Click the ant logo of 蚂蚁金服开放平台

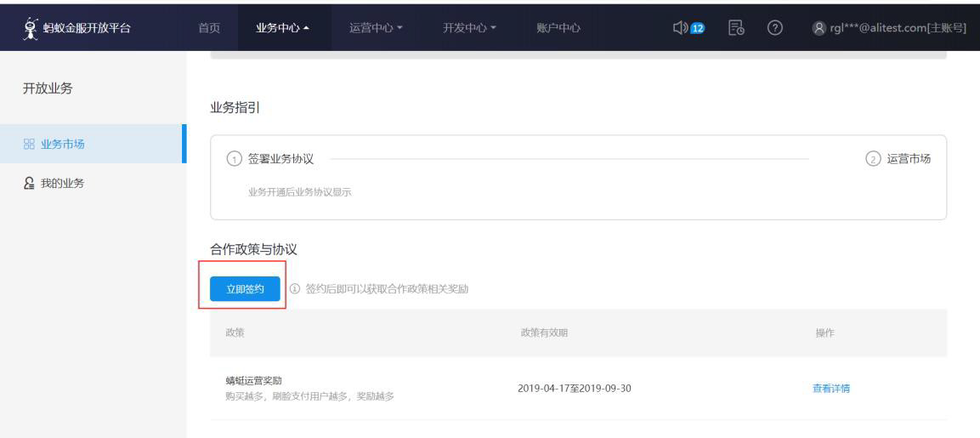pos(30,28)
